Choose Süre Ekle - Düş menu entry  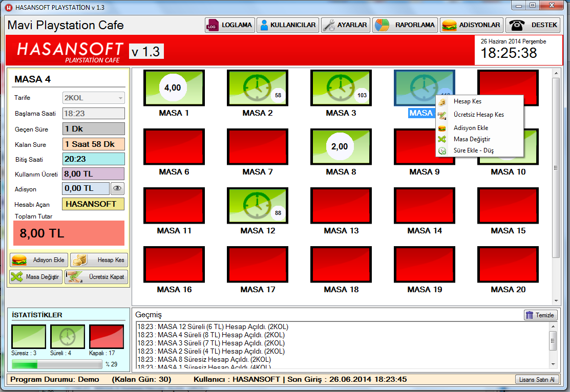[479, 150]
